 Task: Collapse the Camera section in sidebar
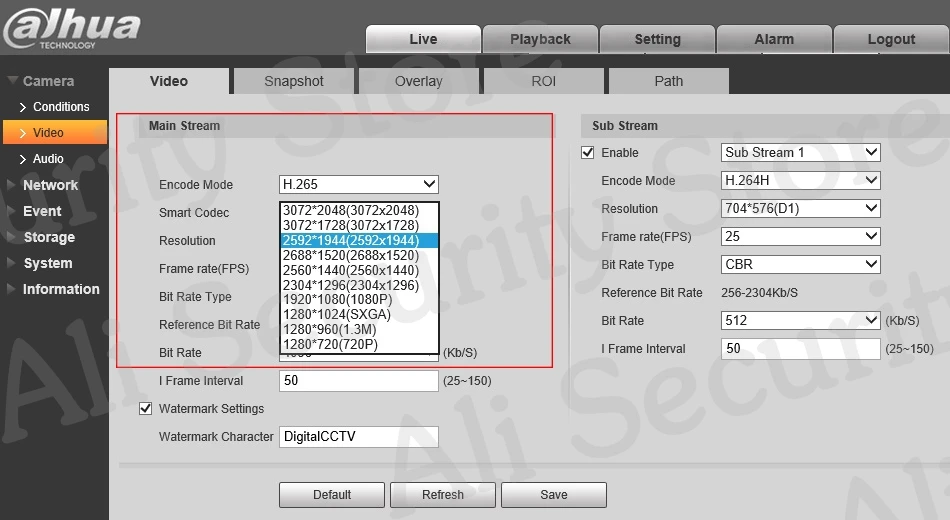(41, 81)
